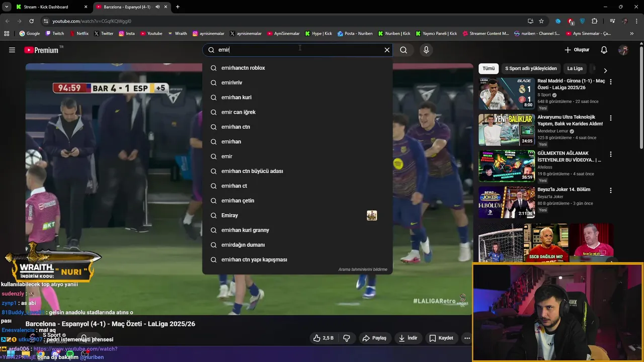Submit search with magnifier button
Screen dimensions: 644x362
(x=404, y=50)
